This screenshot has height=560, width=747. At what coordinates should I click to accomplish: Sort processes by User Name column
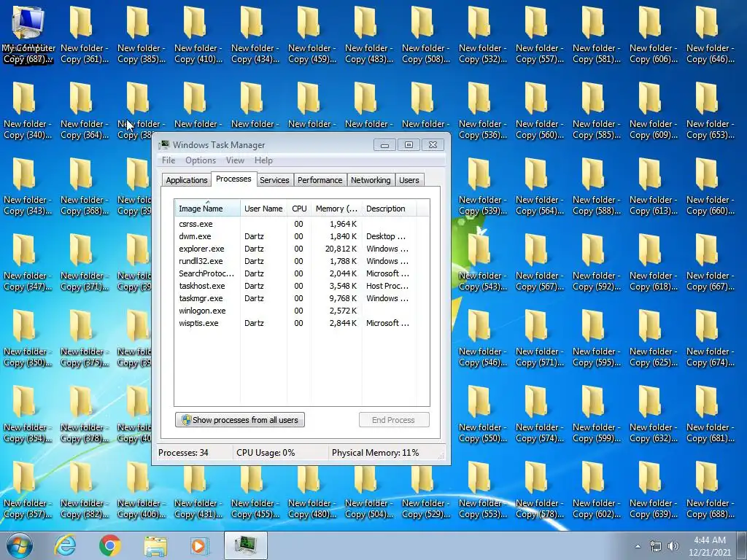click(263, 209)
